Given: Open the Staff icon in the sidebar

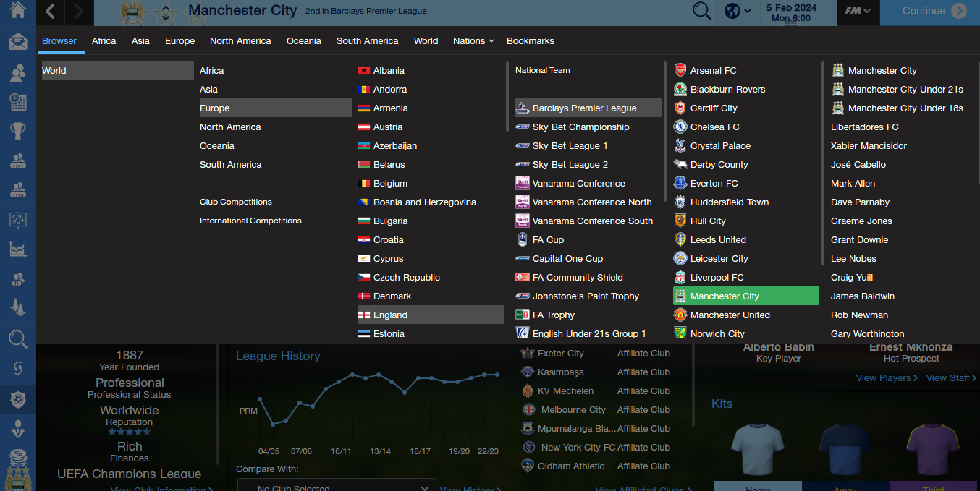Looking at the screenshot, I should pyautogui.click(x=18, y=279).
